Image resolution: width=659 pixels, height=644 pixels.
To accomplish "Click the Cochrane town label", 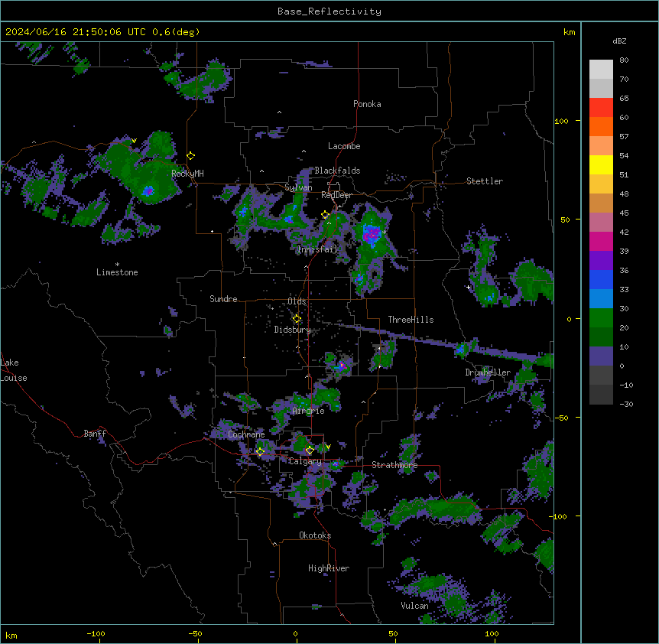I will pyautogui.click(x=246, y=434).
